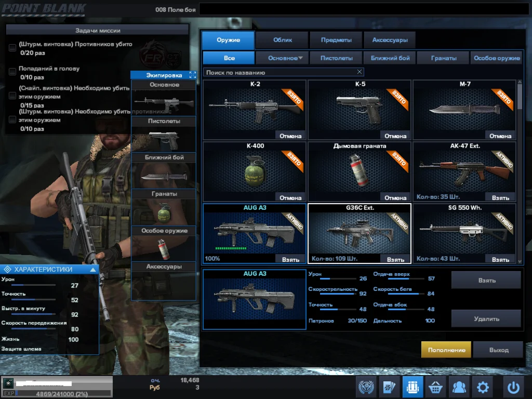Open the Основное category dropdown
The width and height of the screenshot is (532, 399).
(x=282, y=58)
